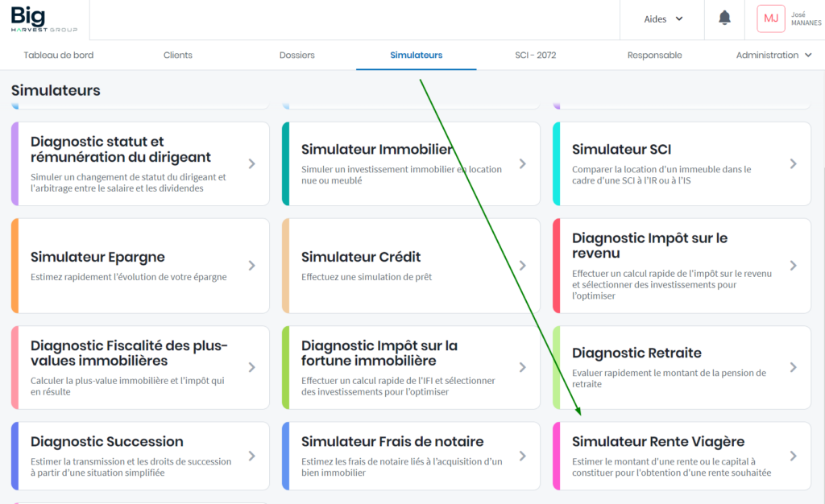This screenshot has width=825, height=504.
Task: Open the Responsable tab
Action: 654,55
